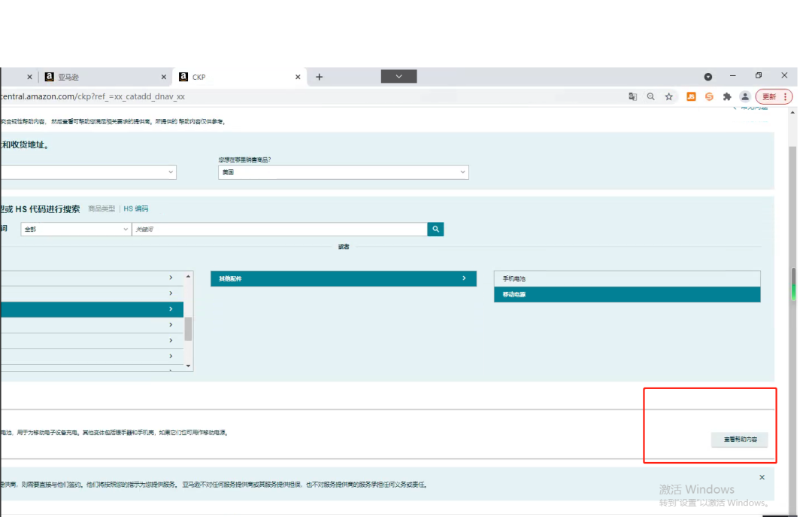Dismiss the service provider notice with X
This screenshot has width=812, height=517.
tap(762, 477)
